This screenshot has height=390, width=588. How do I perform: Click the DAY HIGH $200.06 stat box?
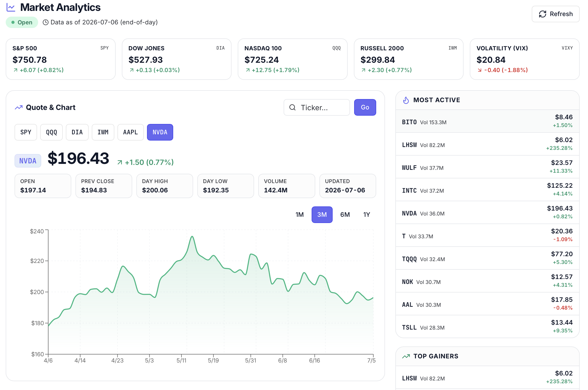click(x=165, y=186)
